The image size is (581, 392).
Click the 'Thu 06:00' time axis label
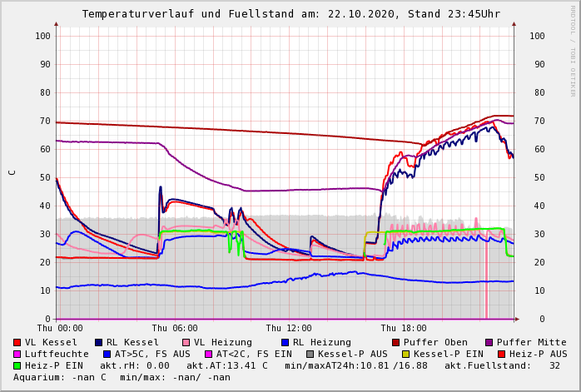pyautogui.click(x=175, y=329)
